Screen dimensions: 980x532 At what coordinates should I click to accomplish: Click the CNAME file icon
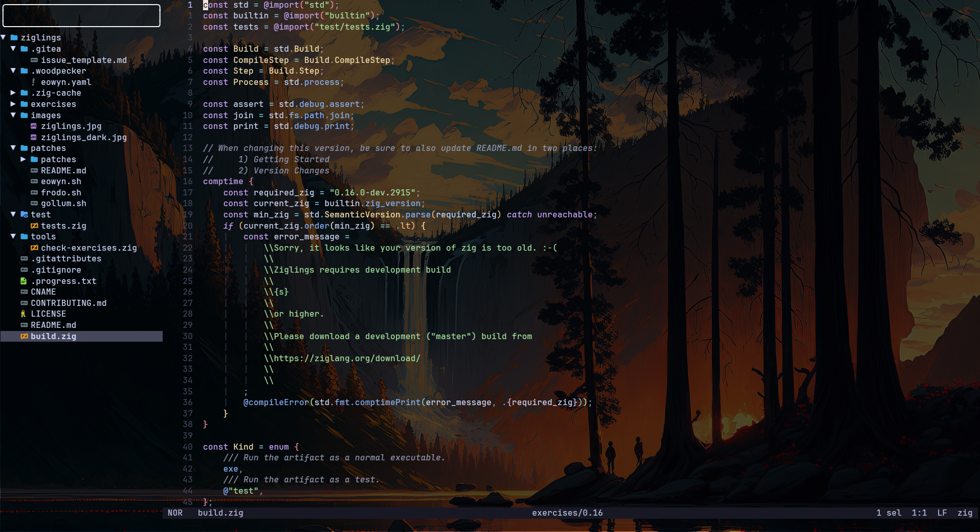coord(24,292)
